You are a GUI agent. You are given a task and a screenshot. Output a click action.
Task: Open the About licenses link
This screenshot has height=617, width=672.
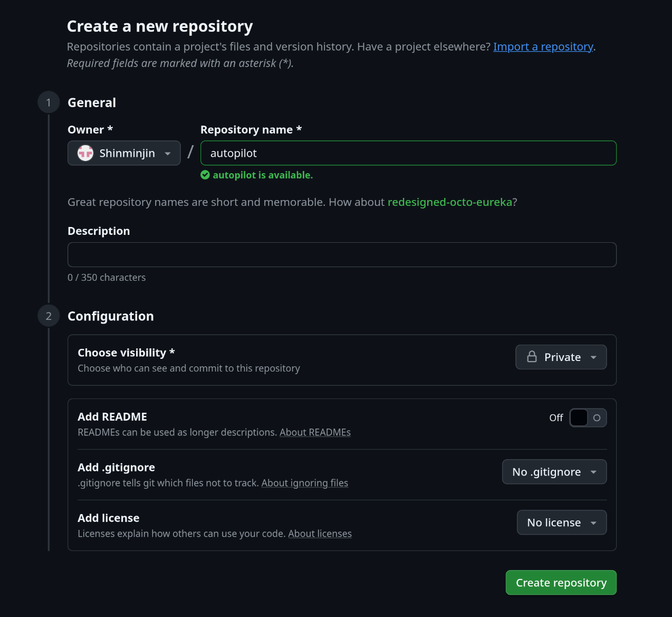[x=320, y=534]
